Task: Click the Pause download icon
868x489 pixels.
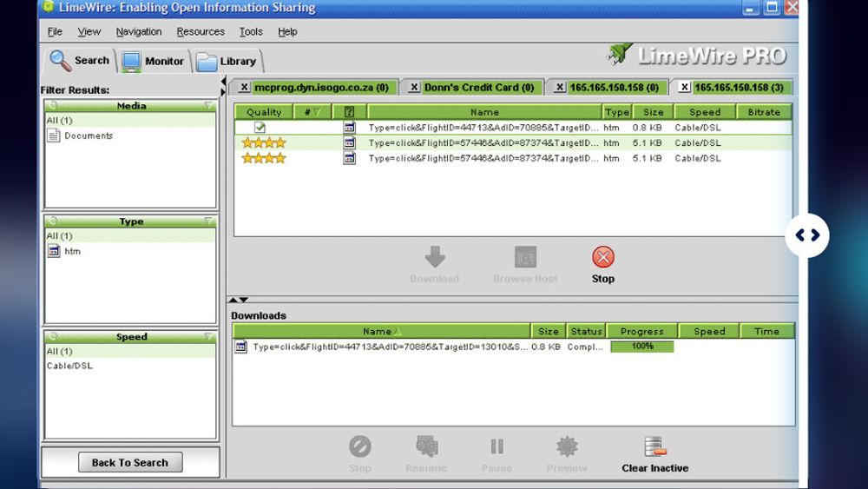Action: point(497,446)
